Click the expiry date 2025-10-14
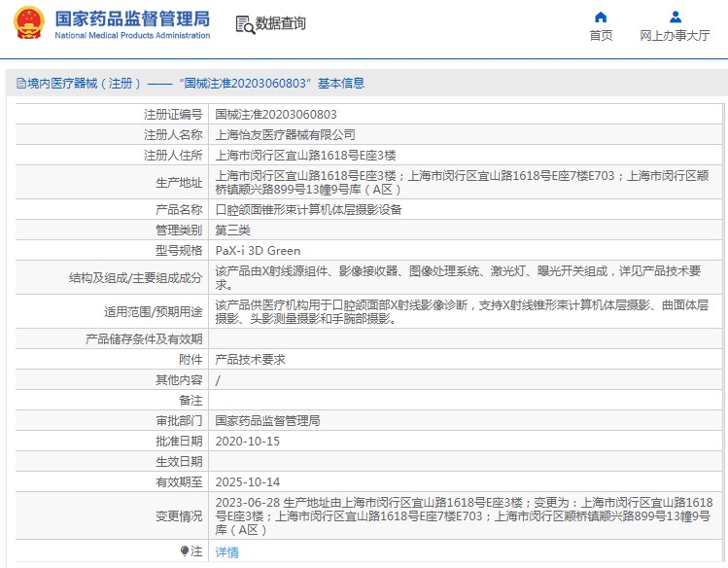728x568 pixels. (247, 481)
